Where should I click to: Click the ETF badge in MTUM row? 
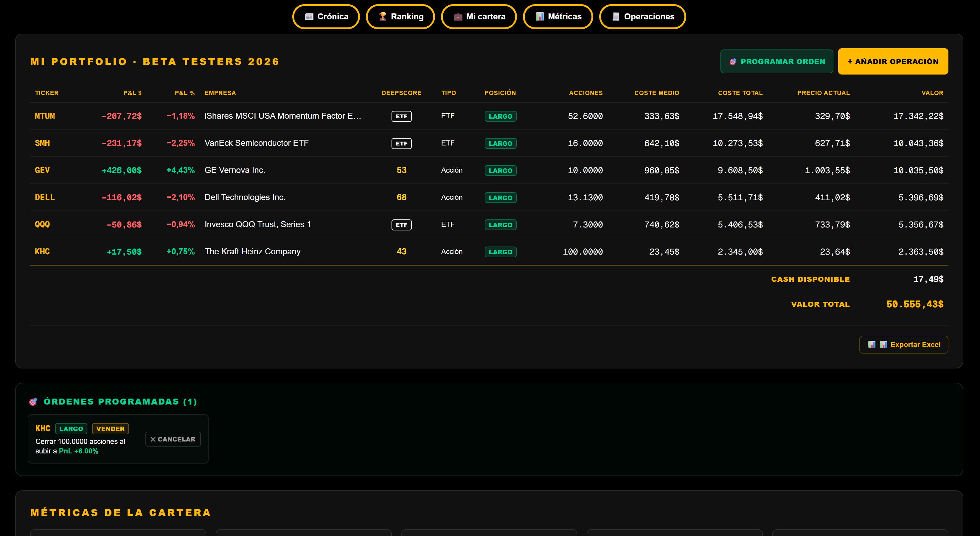pyautogui.click(x=401, y=117)
